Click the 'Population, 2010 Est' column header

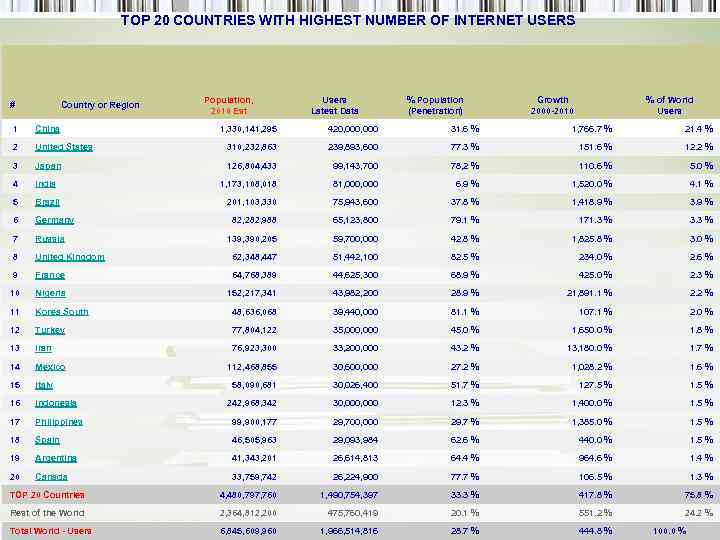coord(229,105)
